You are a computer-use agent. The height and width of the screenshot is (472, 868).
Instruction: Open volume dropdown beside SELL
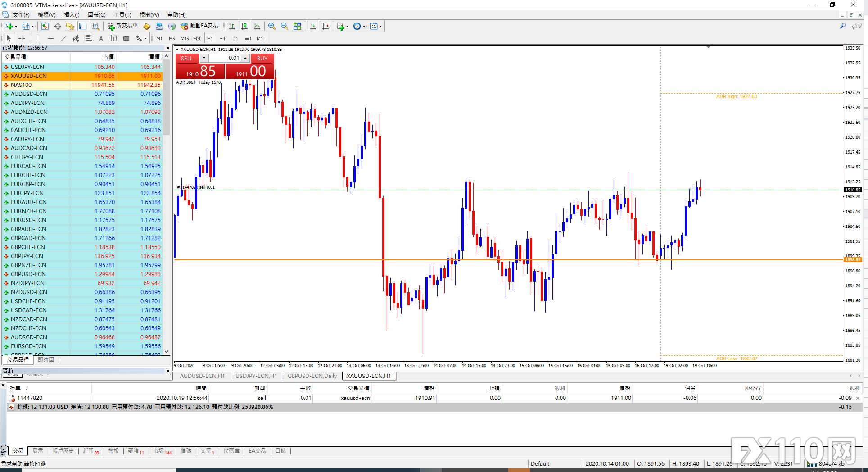[204, 58]
